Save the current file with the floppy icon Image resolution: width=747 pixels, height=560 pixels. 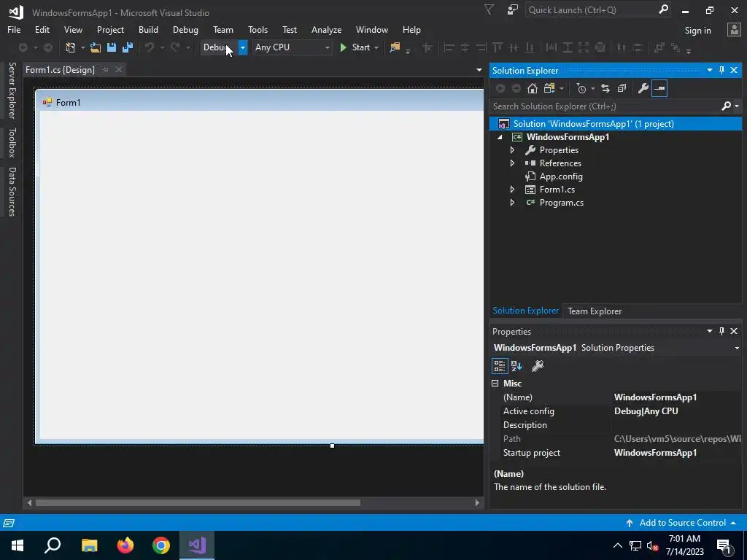(x=112, y=47)
